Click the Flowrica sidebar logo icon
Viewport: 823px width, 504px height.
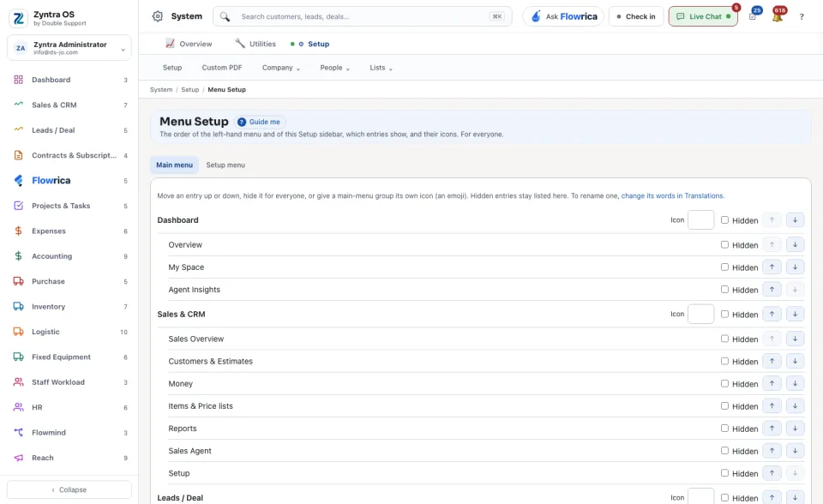pos(18,180)
